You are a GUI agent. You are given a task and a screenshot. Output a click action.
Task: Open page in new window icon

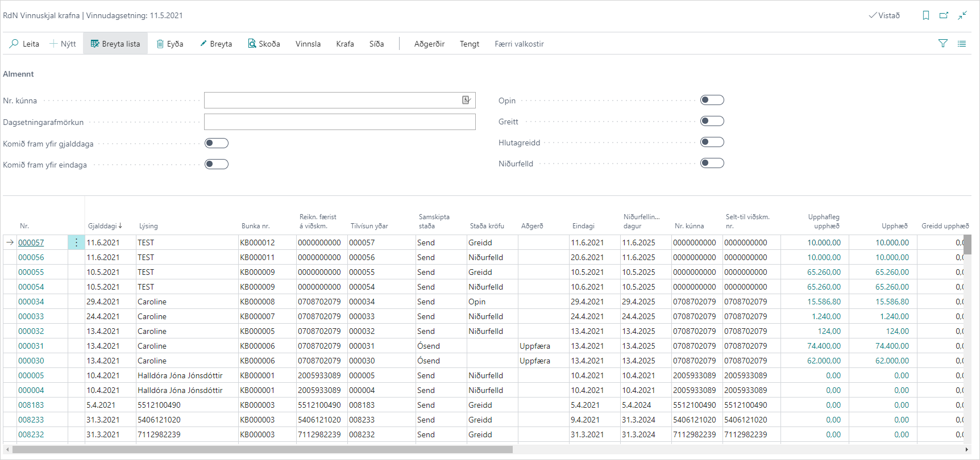944,15
